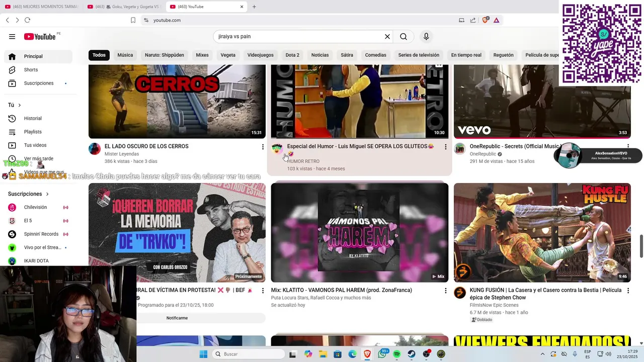Select the 'Vegeta' filter chip
644x362 pixels.
tap(228, 55)
